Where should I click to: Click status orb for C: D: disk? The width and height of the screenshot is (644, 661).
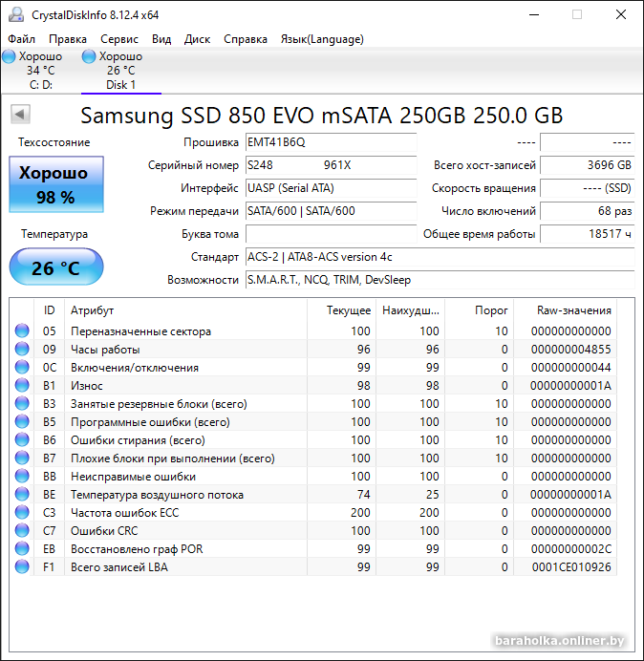10,57
